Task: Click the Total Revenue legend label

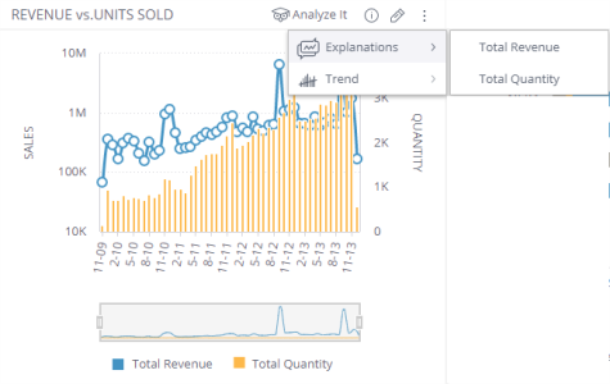Action: 172,364
